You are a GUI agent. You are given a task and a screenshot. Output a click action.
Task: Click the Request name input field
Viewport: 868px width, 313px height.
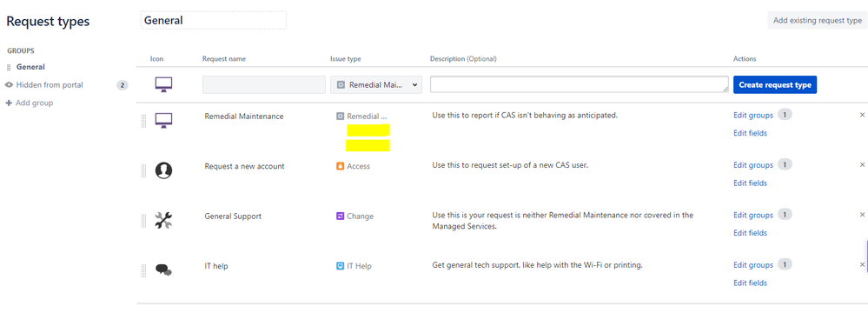[264, 84]
